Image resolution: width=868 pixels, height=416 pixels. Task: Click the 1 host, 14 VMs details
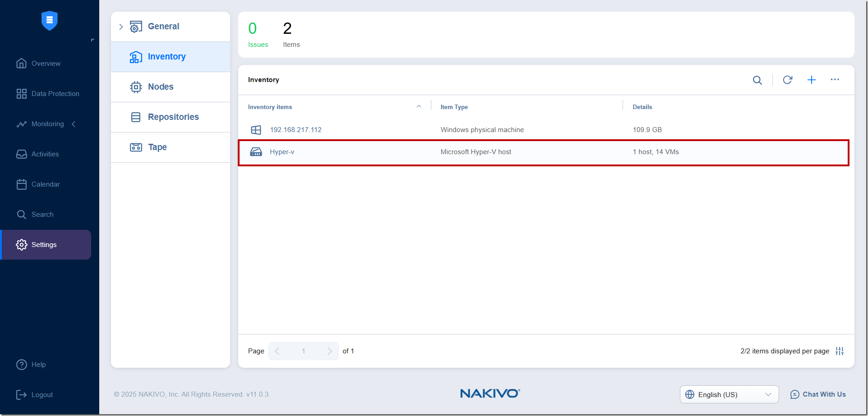pyautogui.click(x=656, y=152)
